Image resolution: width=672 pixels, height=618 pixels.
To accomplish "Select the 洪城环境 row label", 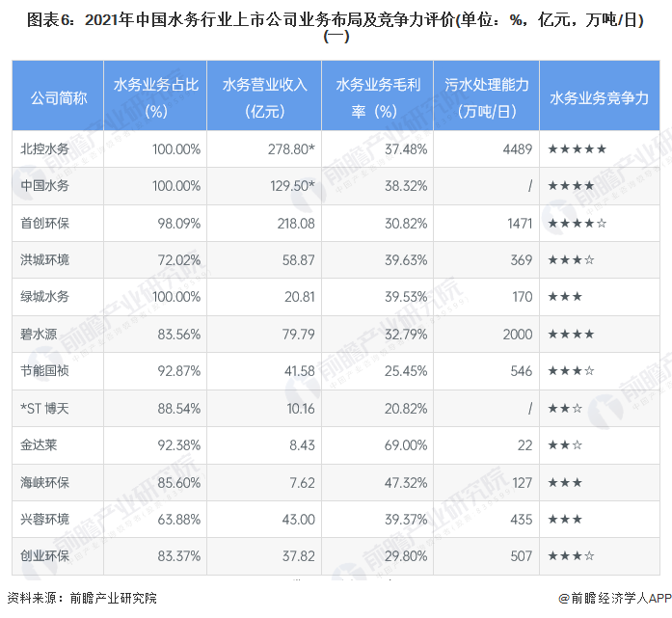I will point(45,260).
